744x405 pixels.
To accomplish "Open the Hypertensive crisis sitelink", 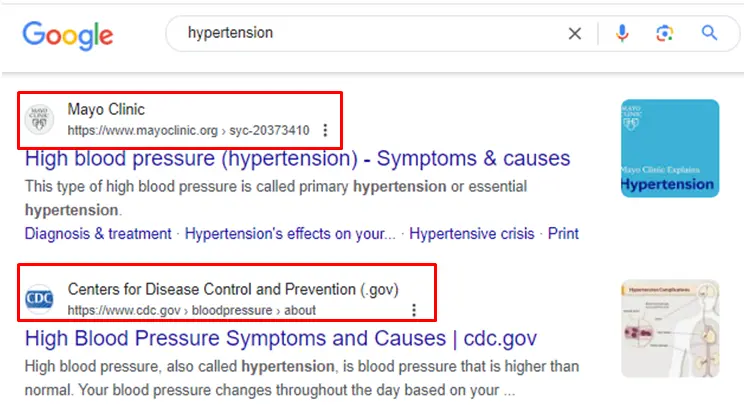I will (472, 233).
